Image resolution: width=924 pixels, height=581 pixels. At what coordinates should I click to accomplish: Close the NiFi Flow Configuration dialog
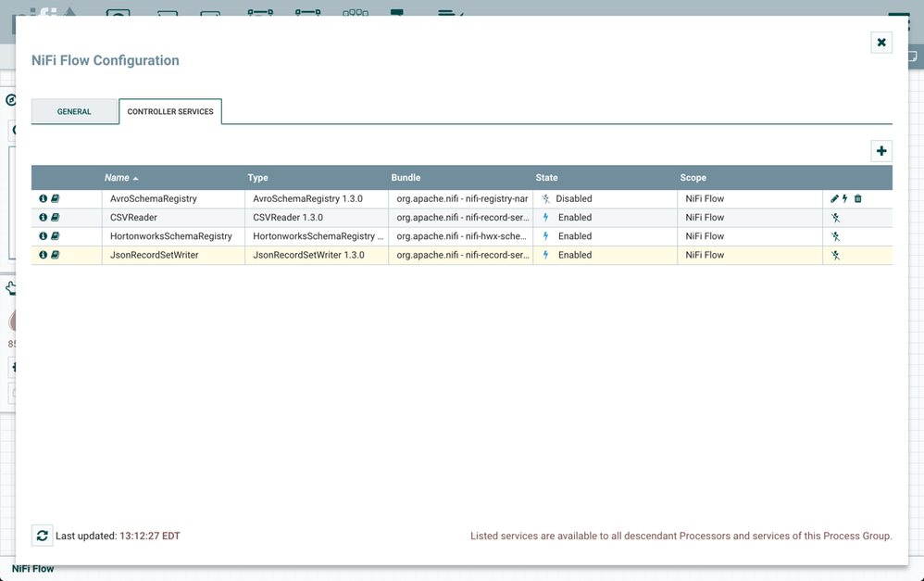pos(880,42)
